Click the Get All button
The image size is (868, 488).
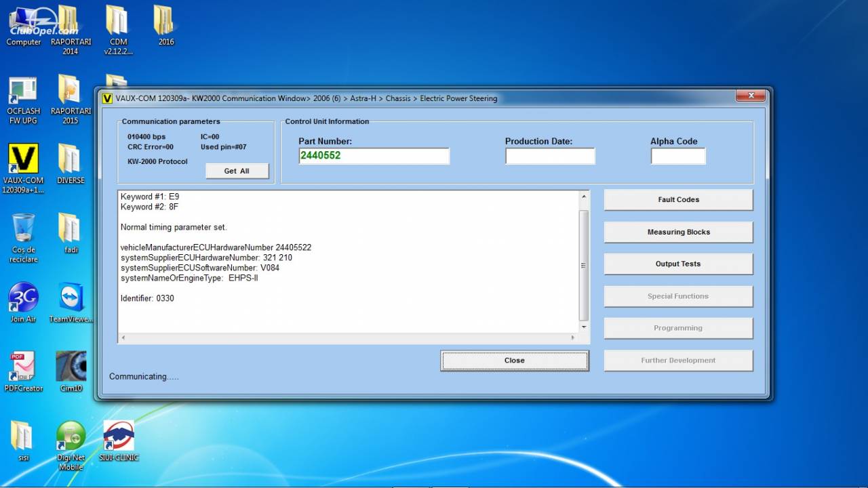click(237, 171)
